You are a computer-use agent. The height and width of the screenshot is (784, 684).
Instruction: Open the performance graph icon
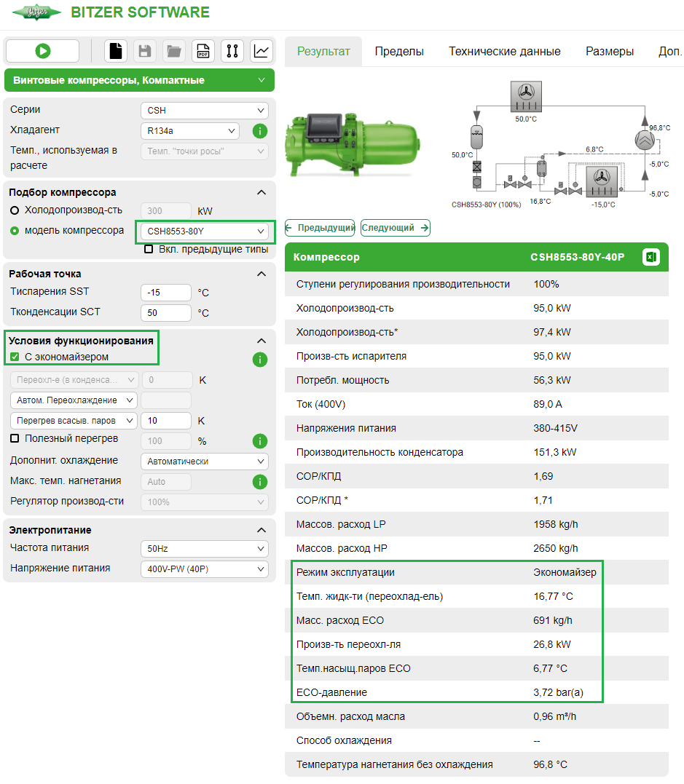(261, 51)
